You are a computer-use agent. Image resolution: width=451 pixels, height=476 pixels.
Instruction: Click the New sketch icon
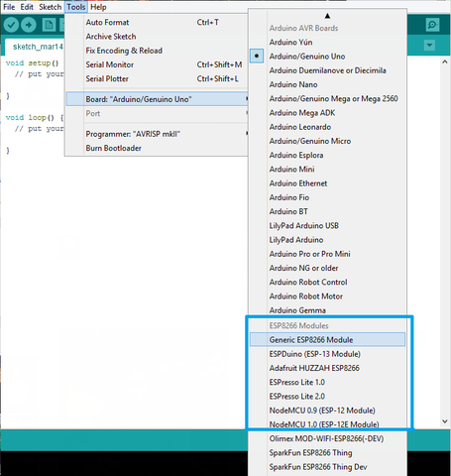49,25
